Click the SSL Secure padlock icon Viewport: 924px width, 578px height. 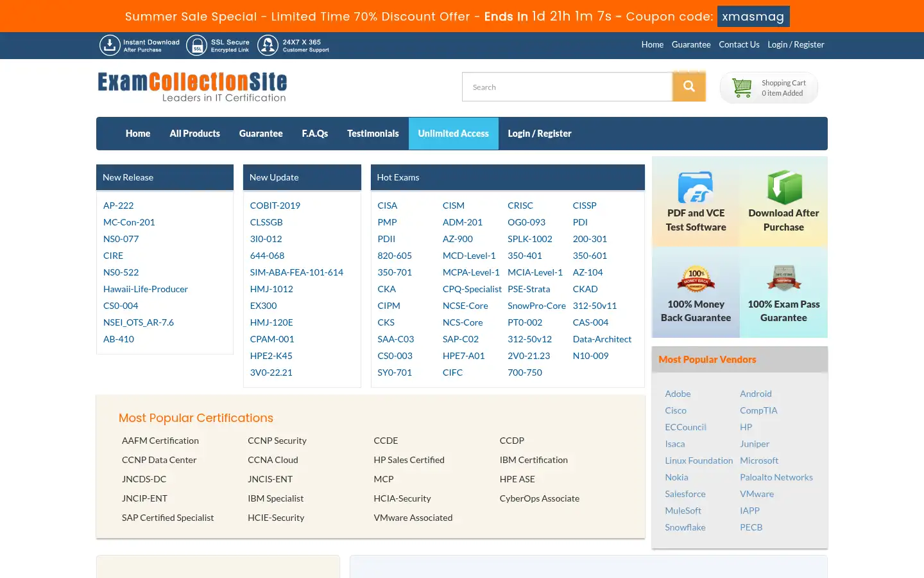coord(197,45)
